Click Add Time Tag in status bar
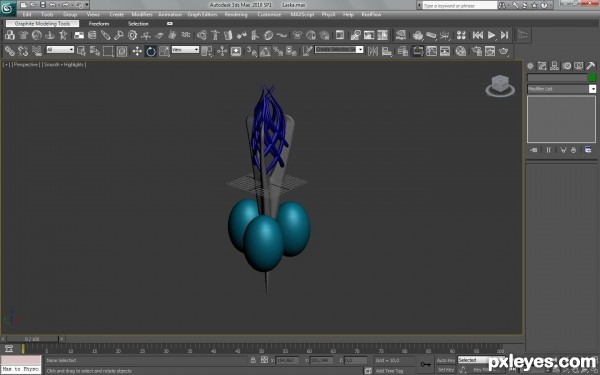 click(x=389, y=370)
